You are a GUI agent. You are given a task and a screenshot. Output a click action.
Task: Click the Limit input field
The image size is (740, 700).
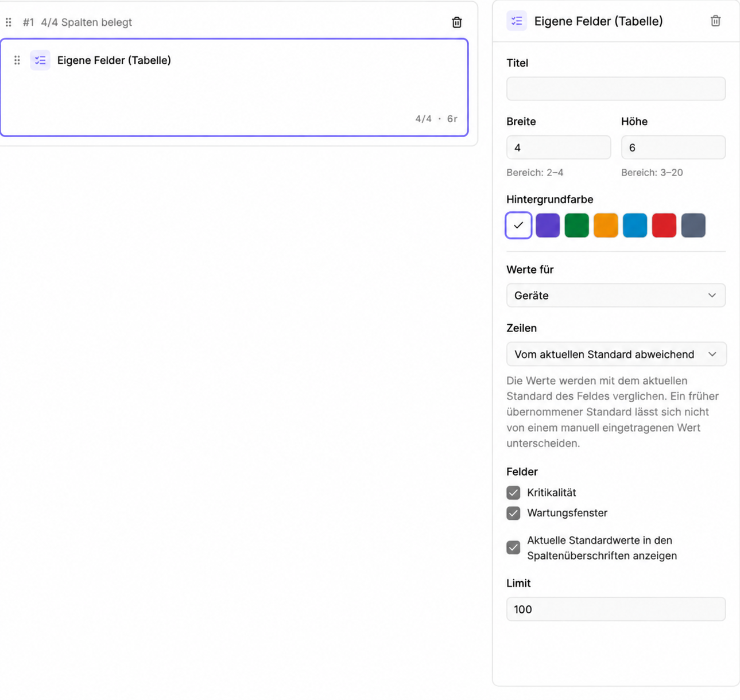(x=616, y=609)
